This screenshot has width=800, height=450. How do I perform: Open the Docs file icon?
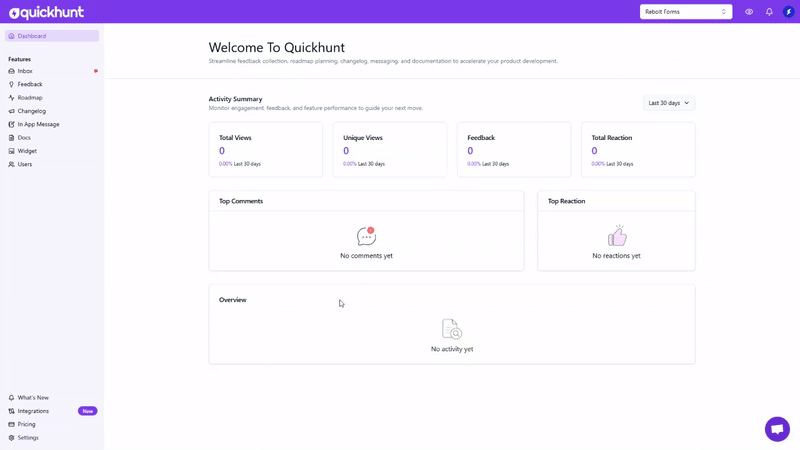click(x=11, y=138)
